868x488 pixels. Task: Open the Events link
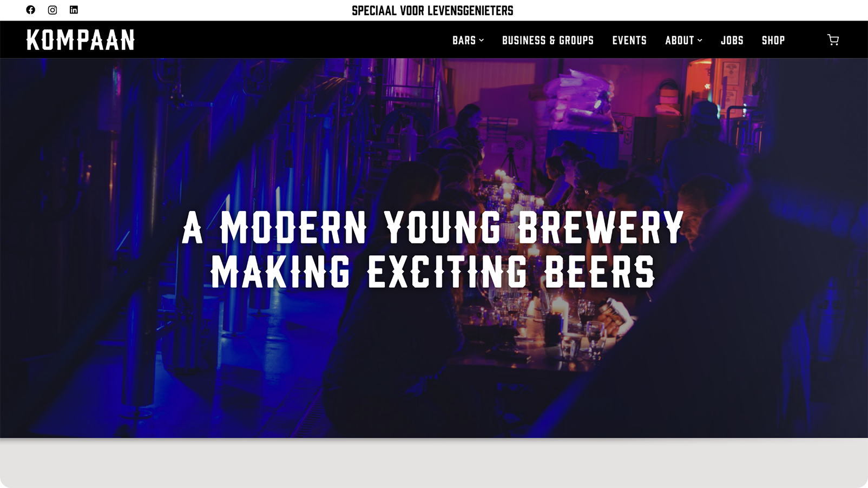pos(629,40)
